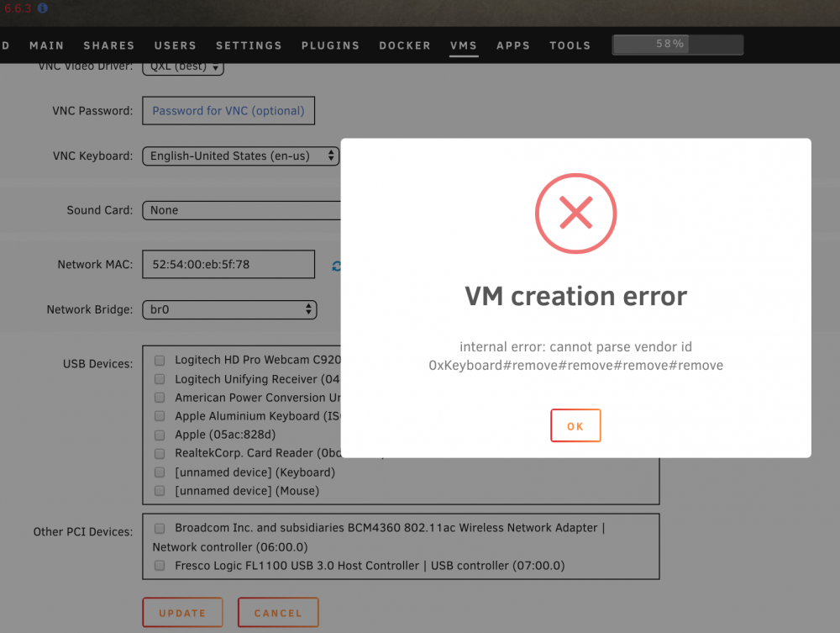This screenshot has height=633, width=840.
Task: Open the SETTINGS tab
Action: click(x=249, y=45)
